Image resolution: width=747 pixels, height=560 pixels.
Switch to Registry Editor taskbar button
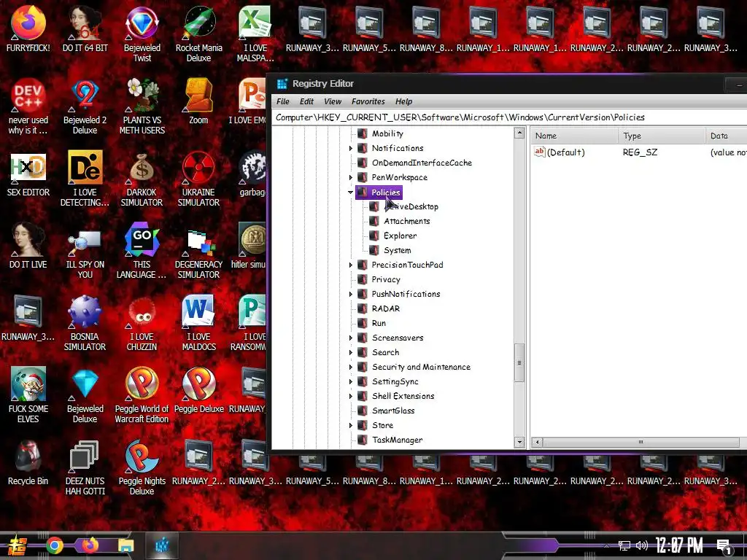click(x=162, y=545)
